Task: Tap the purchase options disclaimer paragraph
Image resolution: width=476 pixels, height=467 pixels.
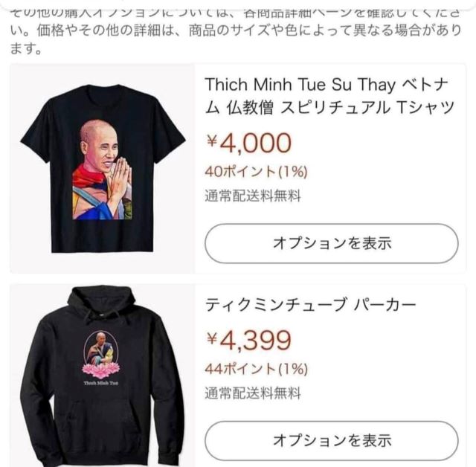Action: pos(236,30)
